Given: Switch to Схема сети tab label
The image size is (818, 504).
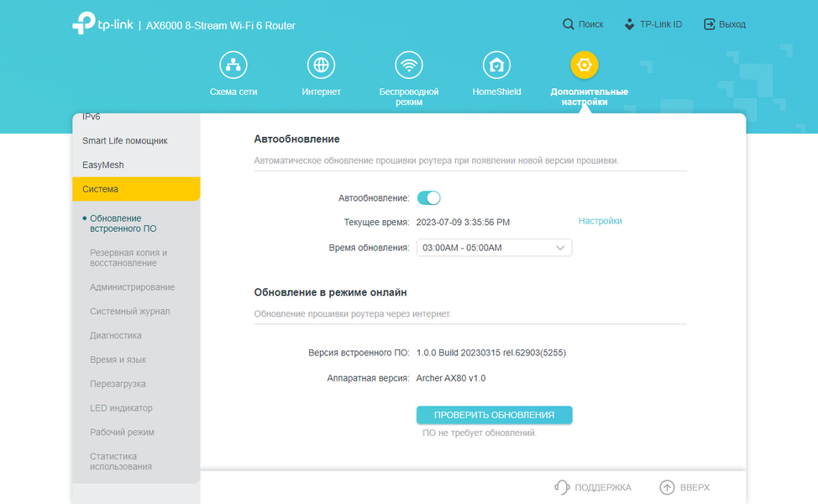Looking at the screenshot, I should pyautogui.click(x=233, y=92).
